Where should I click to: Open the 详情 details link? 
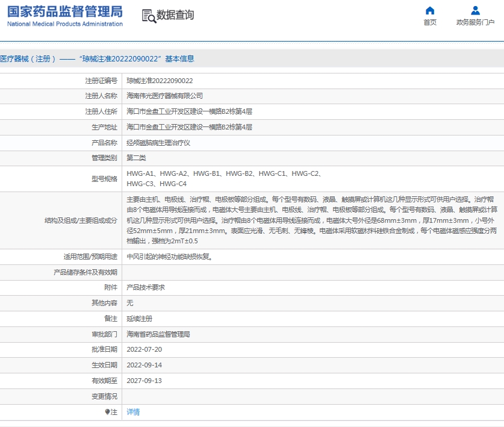(x=133, y=412)
